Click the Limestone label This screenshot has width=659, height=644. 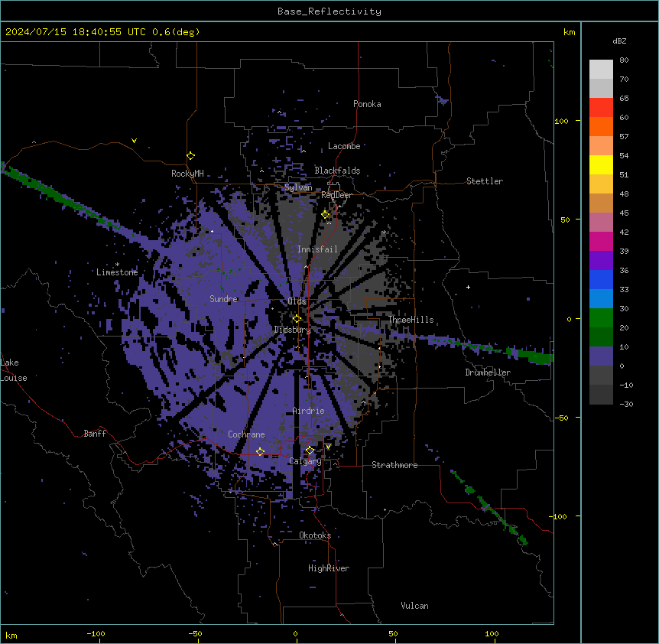pos(117,272)
